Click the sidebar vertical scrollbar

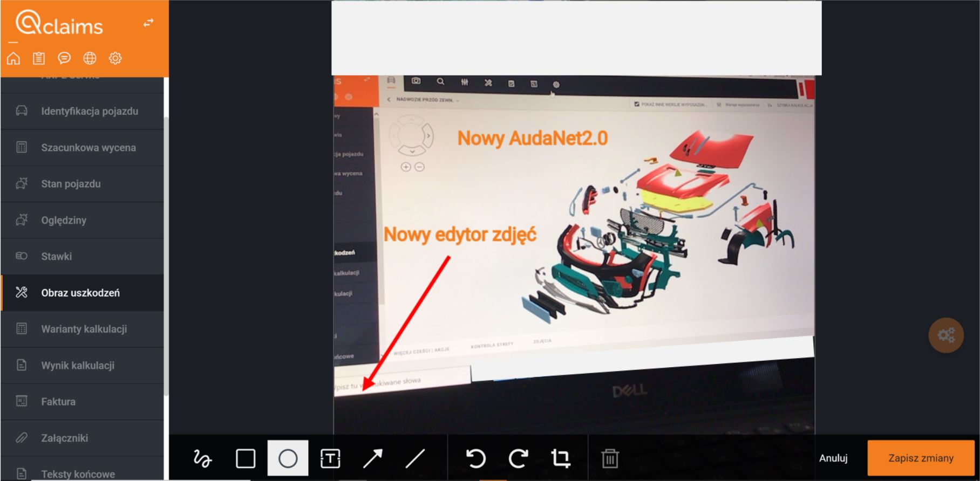(x=166, y=256)
